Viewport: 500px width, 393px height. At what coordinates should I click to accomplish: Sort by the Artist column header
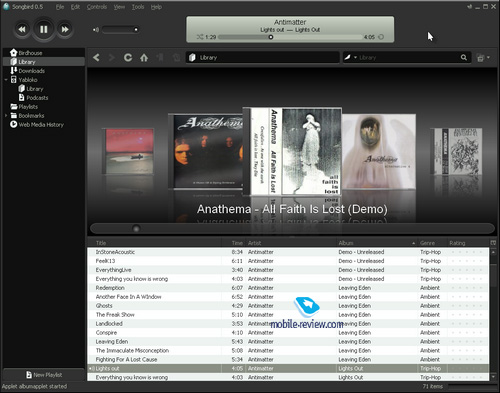(x=291, y=243)
